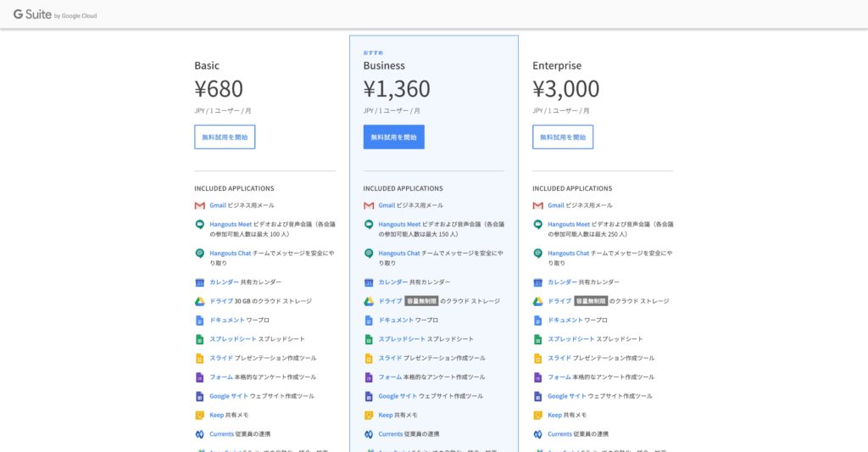Click the Slides icon in Business column
868x452 pixels.
pyautogui.click(x=369, y=359)
